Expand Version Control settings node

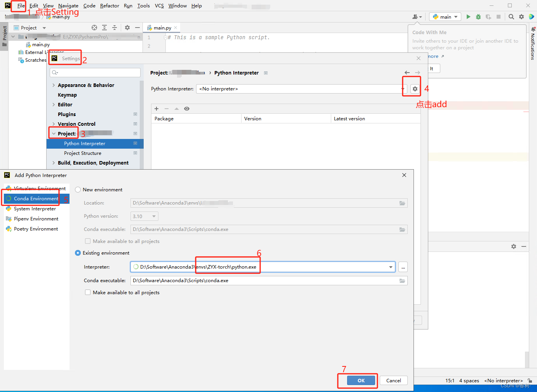click(54, 124)
